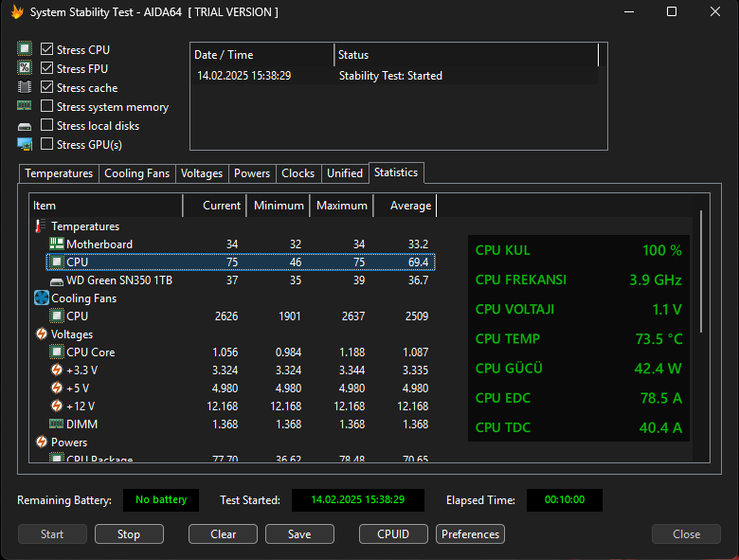Image resolution: width=739 pixels, height=560 pixels.
Task: Click the chip icon of CPU fan row
Action: 57,316
